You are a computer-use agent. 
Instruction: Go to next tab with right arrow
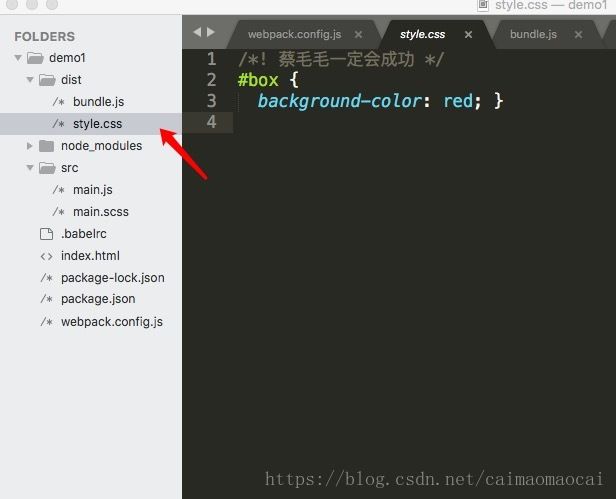tap(211, 32)
